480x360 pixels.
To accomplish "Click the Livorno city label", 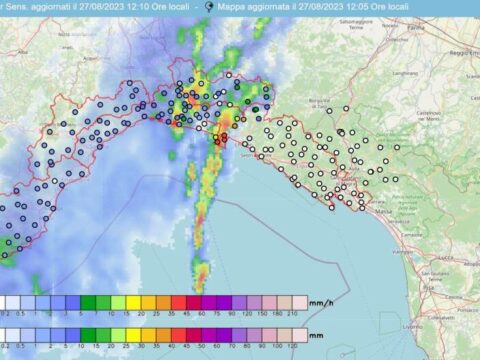I will point(412,327).
